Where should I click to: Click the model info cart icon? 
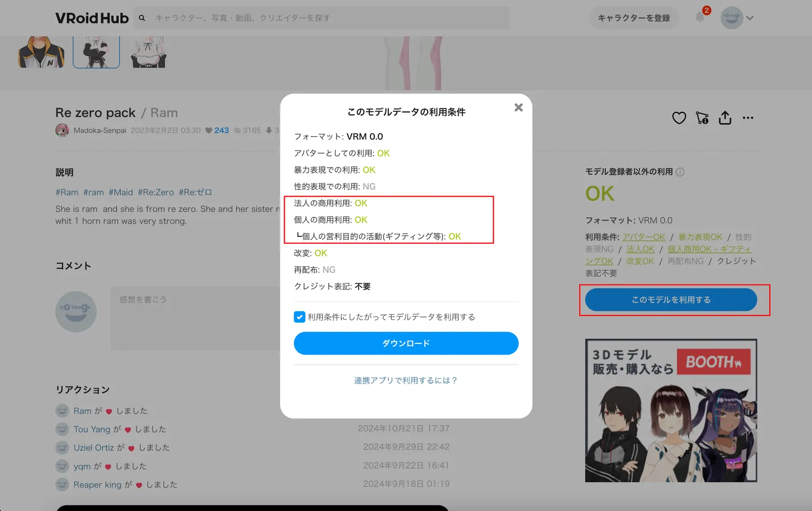[702, 118]
